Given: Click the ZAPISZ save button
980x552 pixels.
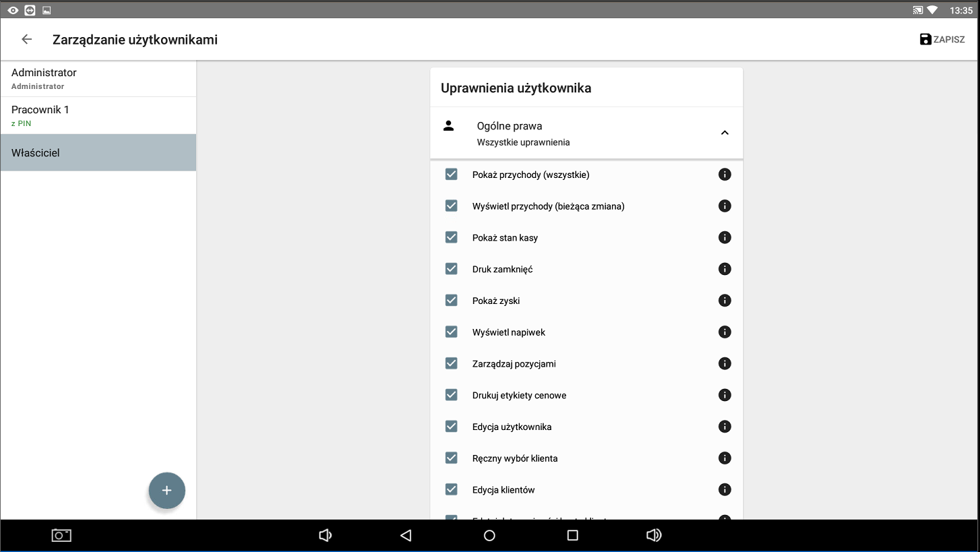Looking at the screenshot, I should (942, 40).
